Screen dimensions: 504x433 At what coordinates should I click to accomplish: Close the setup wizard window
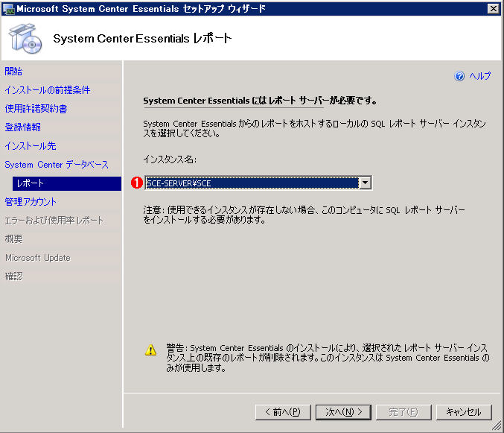(493, 9)
